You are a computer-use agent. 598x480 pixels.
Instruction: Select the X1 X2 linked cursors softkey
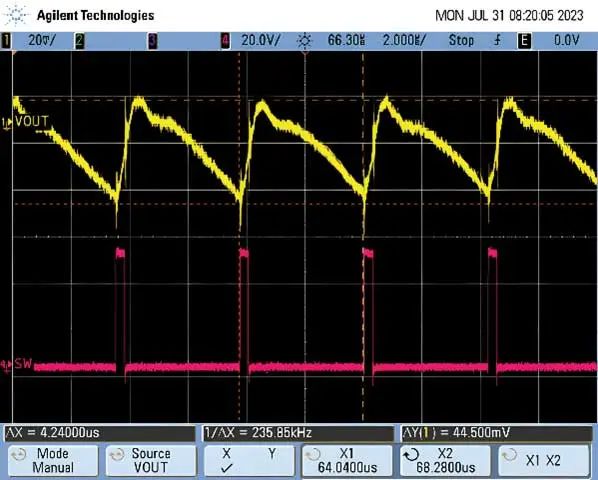coord(543,460)
